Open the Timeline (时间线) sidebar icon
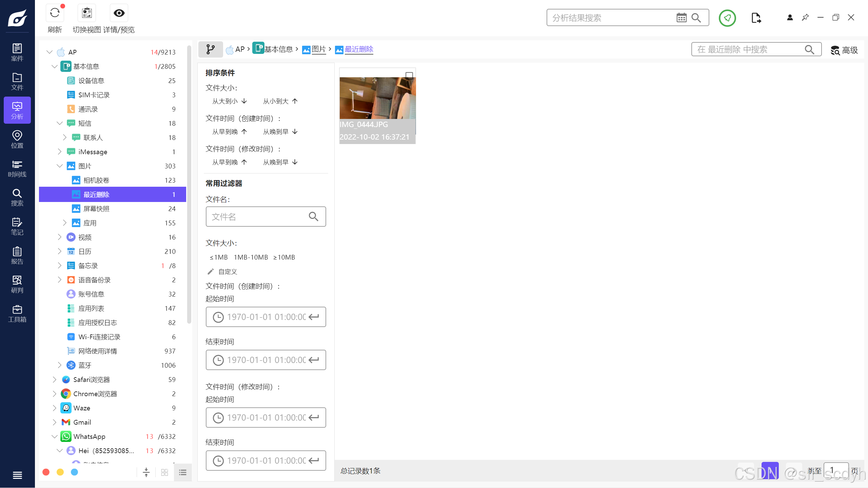The height and width of the screenshot is (488, 868). pos(17,168)
